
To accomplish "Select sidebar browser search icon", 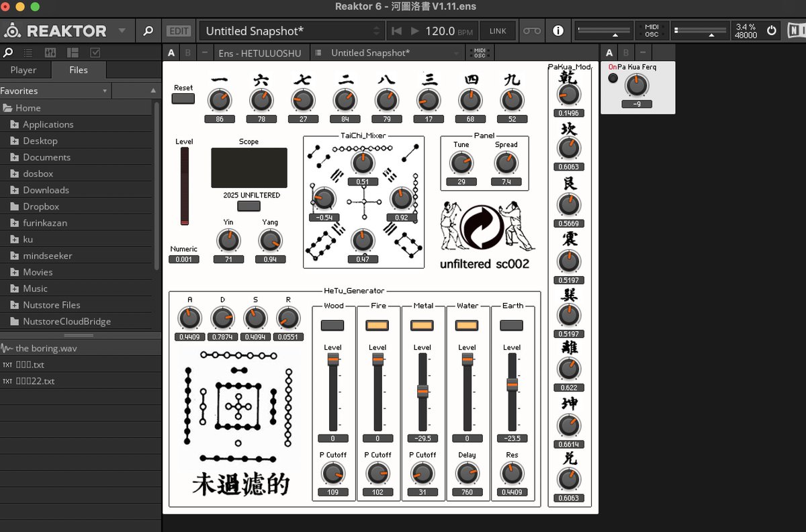I will (x=8, y=52).
